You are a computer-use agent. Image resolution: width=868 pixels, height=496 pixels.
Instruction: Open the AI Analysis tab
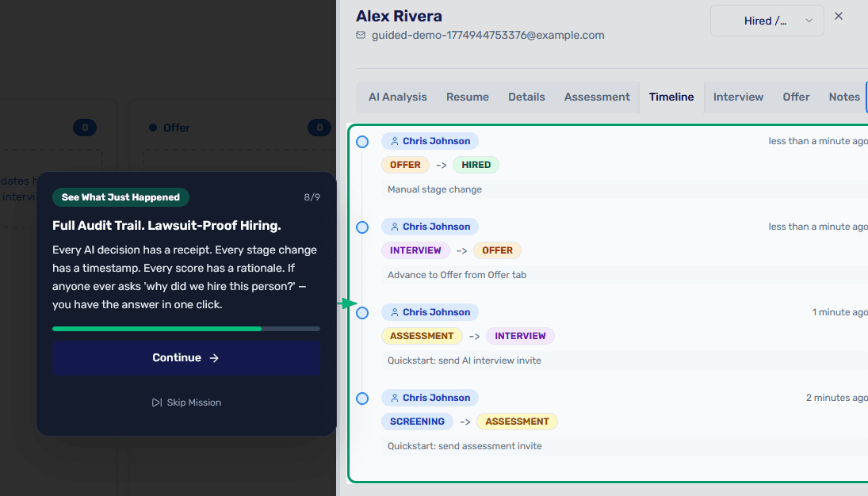pos(397,96)
